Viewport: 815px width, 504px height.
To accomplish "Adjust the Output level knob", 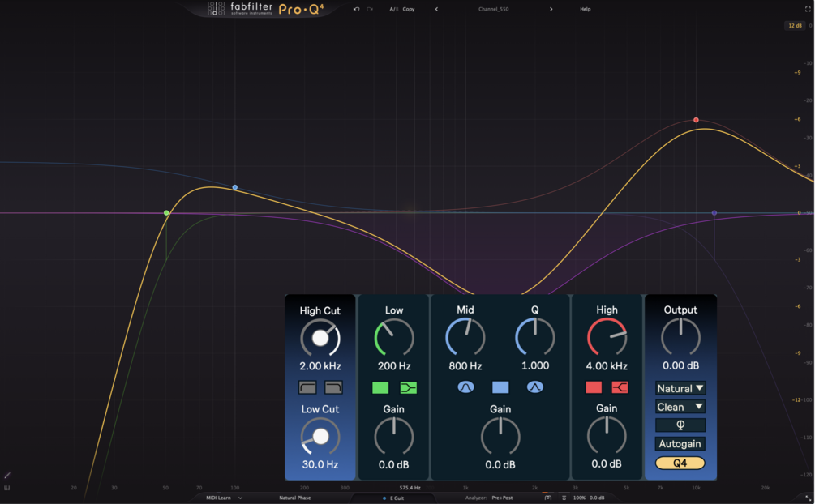I will [x=680, y=338].
